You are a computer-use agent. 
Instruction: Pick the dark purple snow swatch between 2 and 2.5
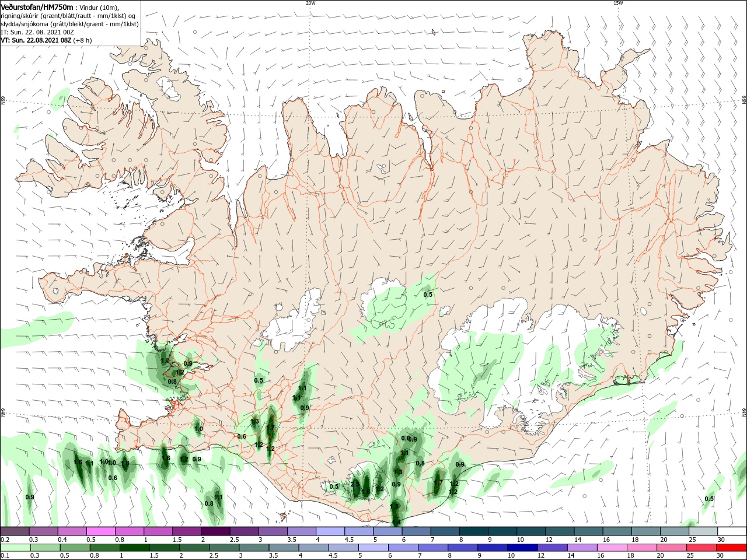point(216,531)
